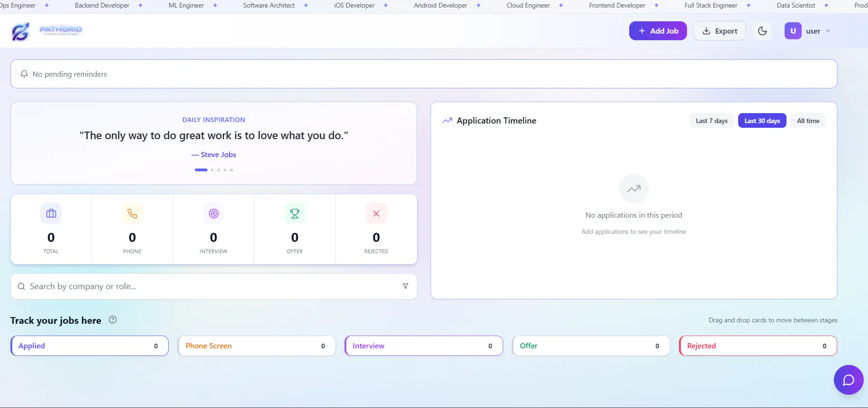The image size is (868, 408).
Task: Click Android Developer in ticker
Action: point(441,5)
